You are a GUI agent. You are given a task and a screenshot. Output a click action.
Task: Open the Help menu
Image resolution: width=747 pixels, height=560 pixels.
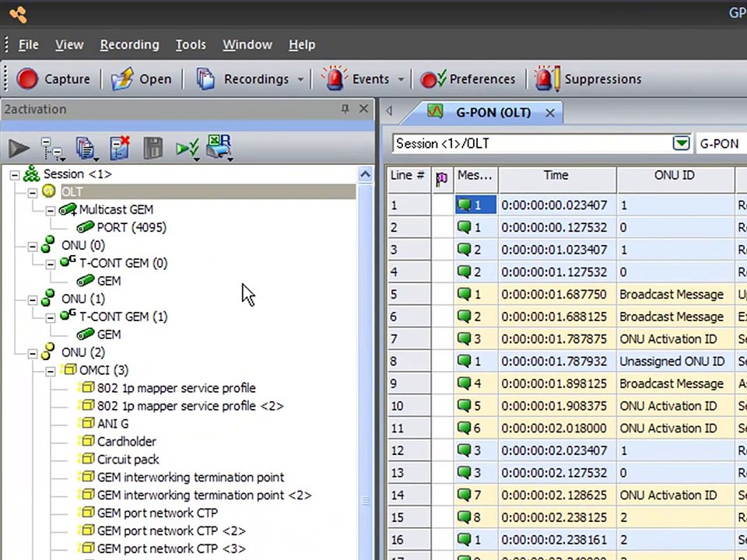pos(302,45)
